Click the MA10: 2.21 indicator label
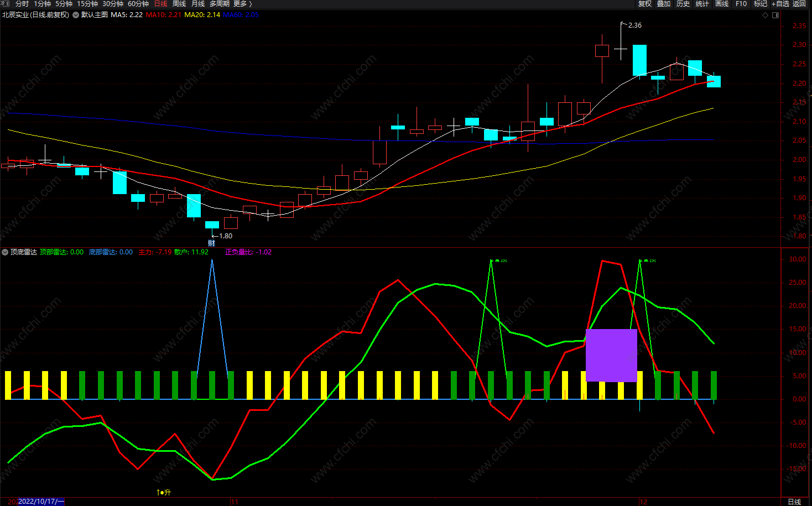 point(163,15)
